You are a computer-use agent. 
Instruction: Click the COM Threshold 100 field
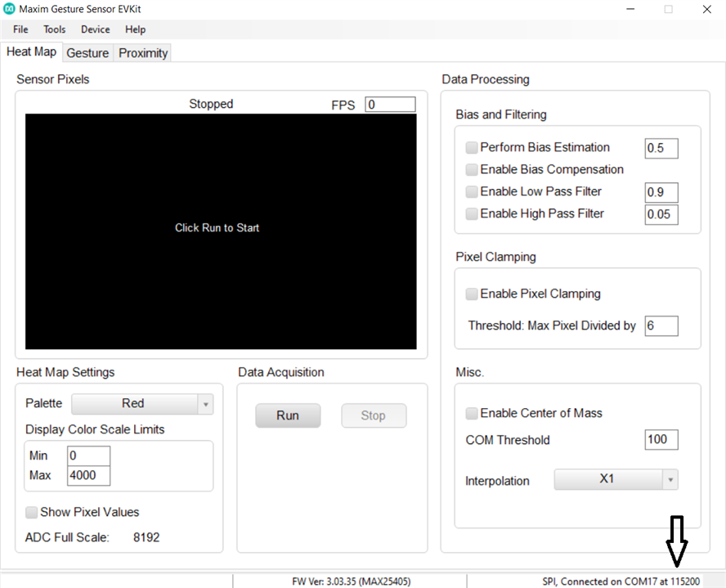[661, 439]
